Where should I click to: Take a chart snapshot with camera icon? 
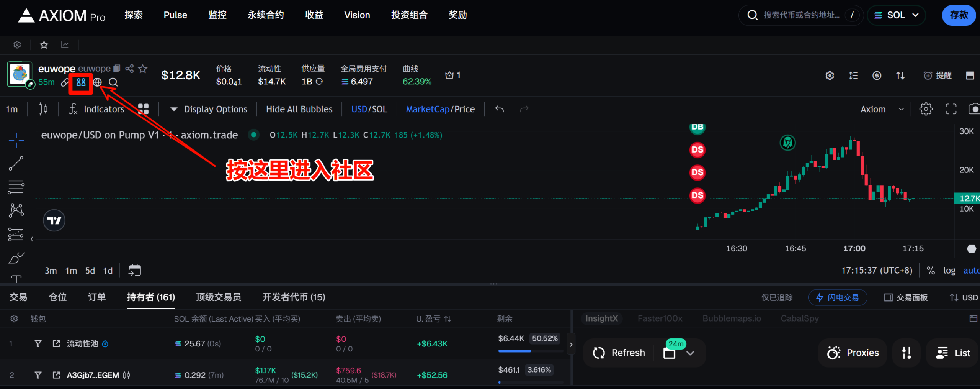tap(976, 108)
